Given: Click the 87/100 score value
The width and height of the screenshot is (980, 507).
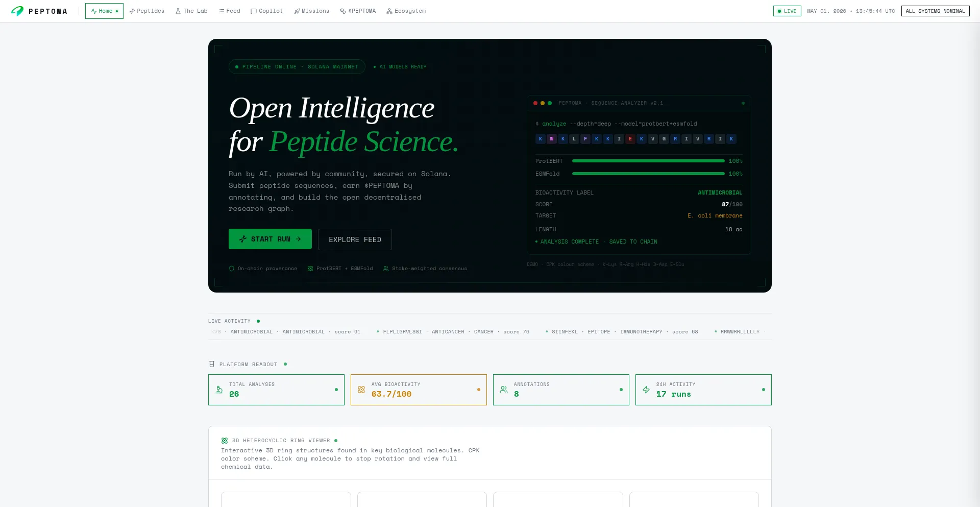Looking at the screenshot, I should point(732,204).
